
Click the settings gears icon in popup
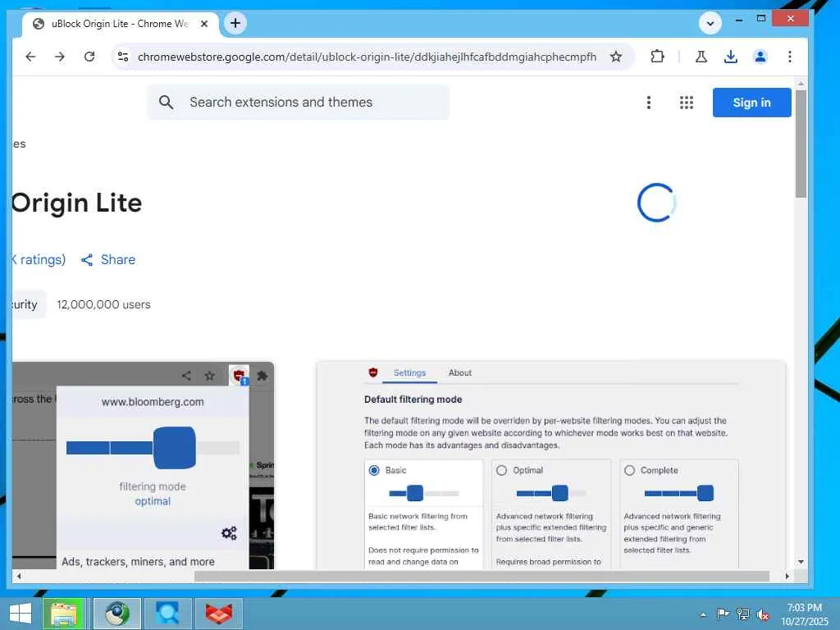230,533
